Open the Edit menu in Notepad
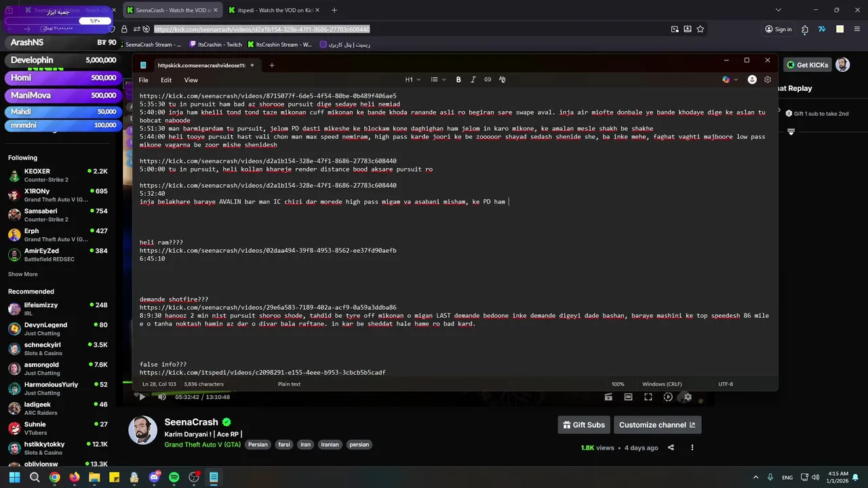Screen dimensions: 868x488 point(166,80)
